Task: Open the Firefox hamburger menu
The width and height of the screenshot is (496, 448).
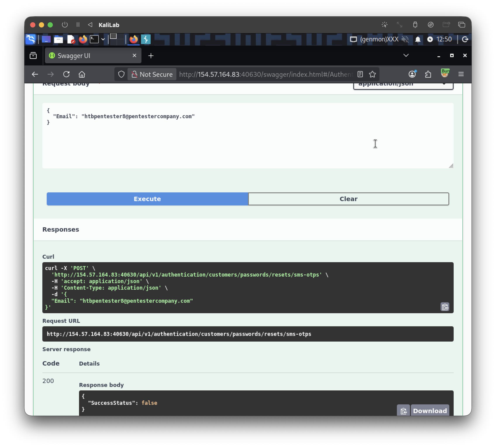Action: [x=461, y=74]
